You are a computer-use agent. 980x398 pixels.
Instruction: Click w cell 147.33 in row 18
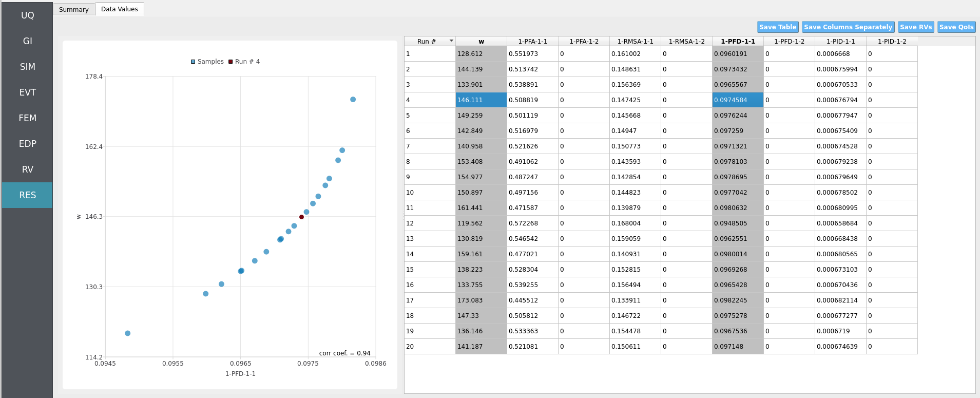coord(481,316)
